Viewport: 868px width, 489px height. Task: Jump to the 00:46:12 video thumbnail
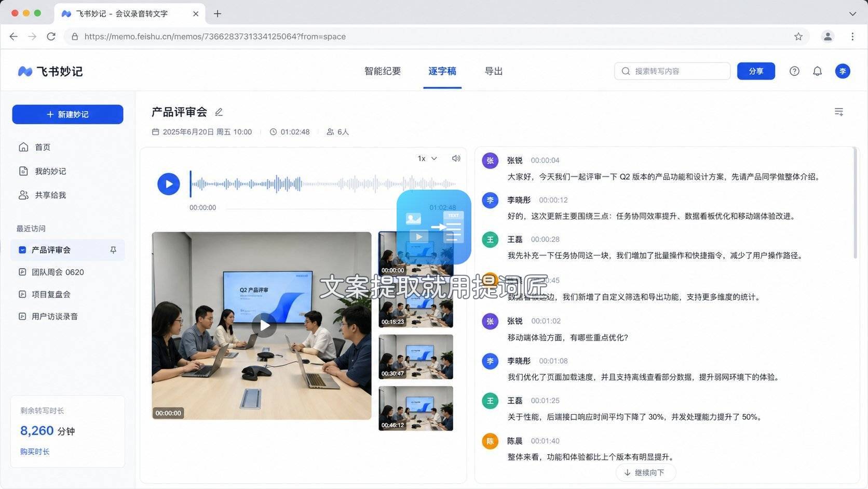point(416,408)
